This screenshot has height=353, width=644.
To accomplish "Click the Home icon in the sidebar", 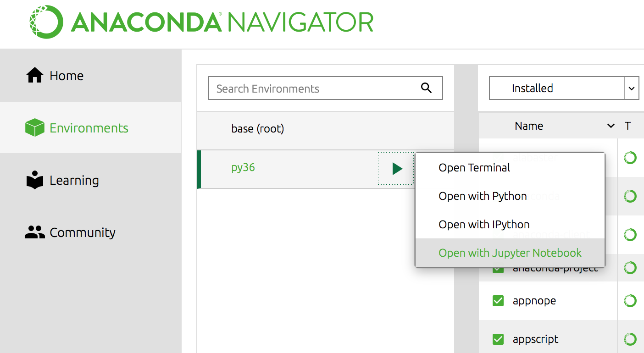I will (34, 75).
